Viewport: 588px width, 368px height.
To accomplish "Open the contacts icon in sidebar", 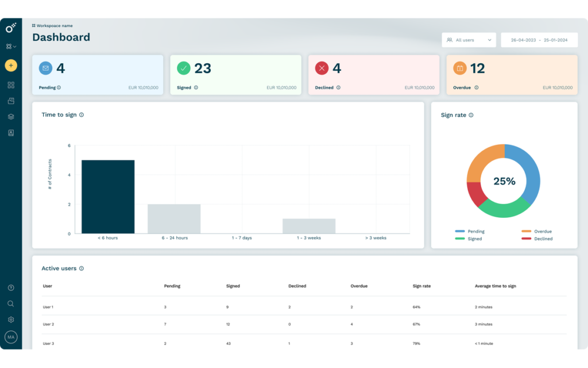I will tap(11, 133).
